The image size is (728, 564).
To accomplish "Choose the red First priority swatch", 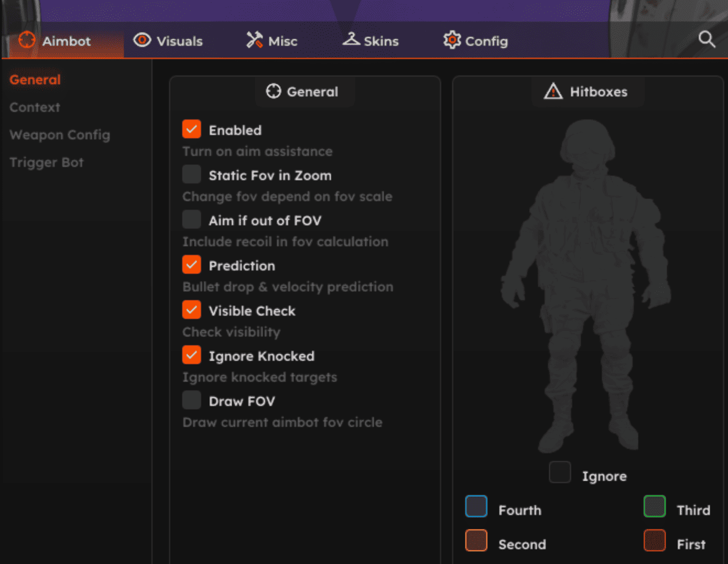I will 655,541.
